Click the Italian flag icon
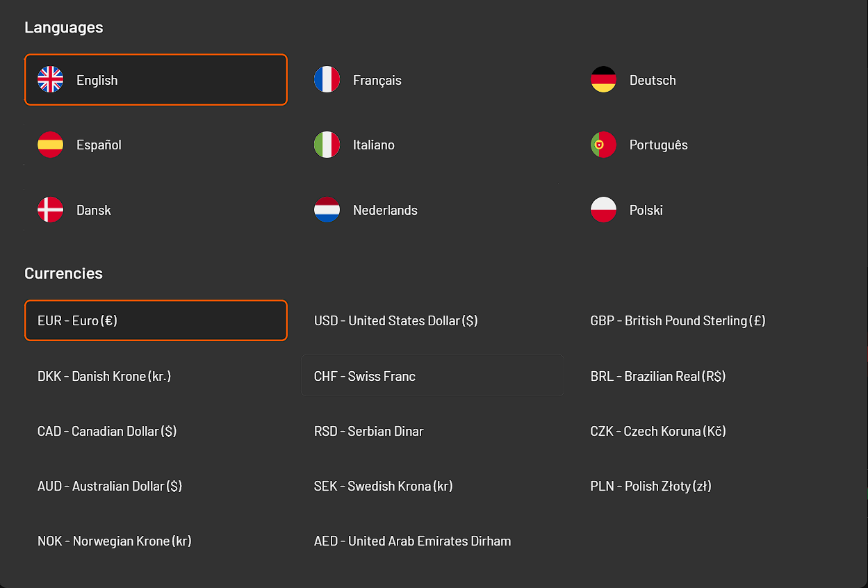The image size is (868, 588). pyautogui.click(x=327, y=145)
